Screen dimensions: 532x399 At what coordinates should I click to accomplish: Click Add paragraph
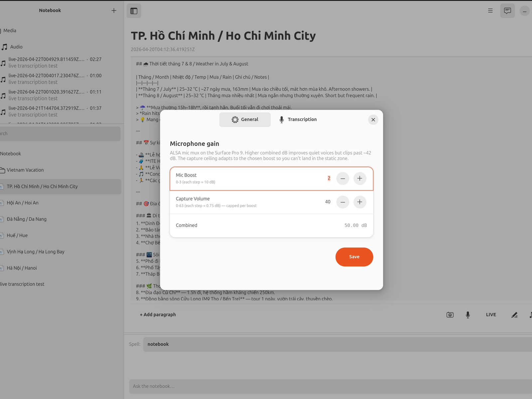point(158,315)
